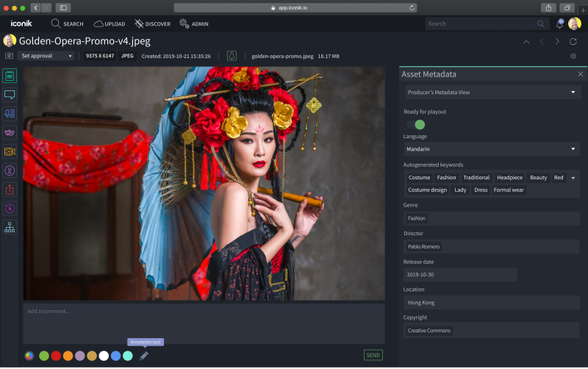Viewport: 588px width, 369px height.
Task: Click the Release date field 2019-10-30
Action: (461, 274)
